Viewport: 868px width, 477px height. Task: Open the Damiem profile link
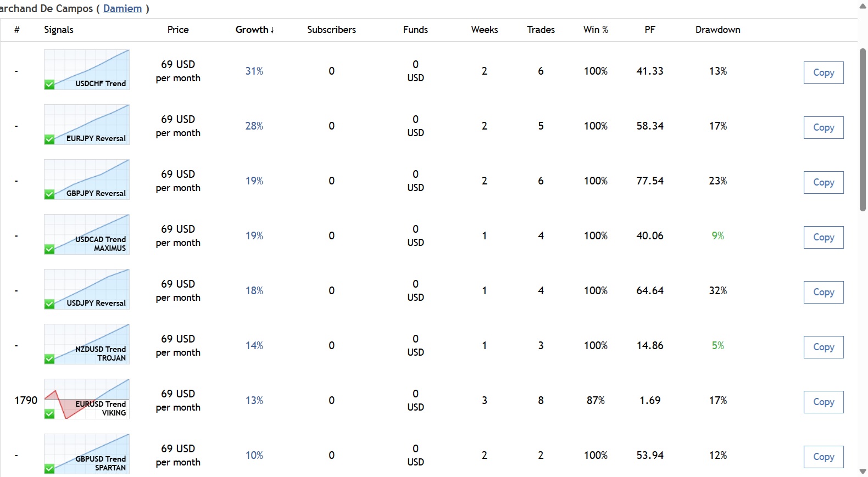pyautogui.click(x=123, y=8)
